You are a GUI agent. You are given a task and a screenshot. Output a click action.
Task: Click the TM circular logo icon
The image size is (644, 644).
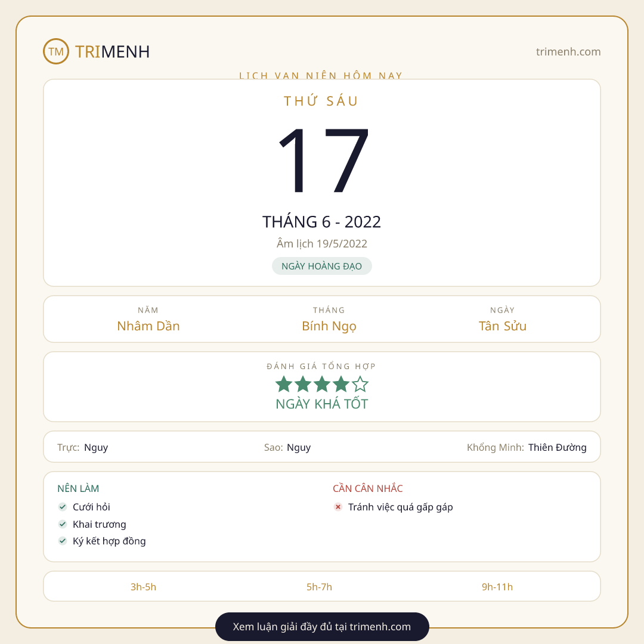56,51
